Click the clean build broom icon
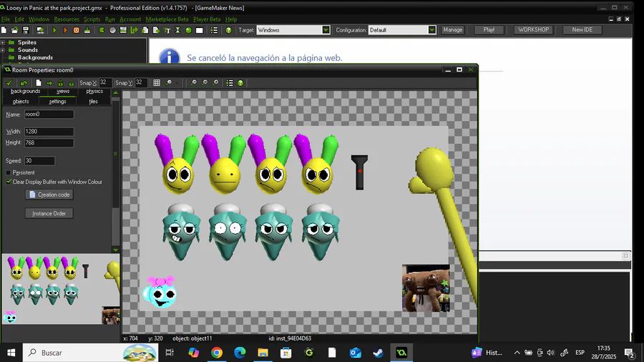644x362 pixels. (x=87, y=30)
